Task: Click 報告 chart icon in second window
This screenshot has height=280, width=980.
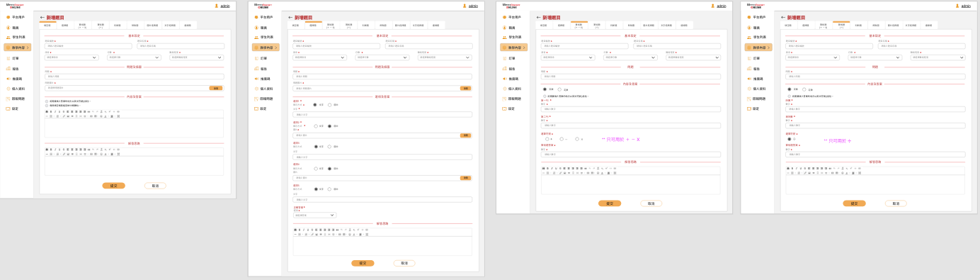Action: point(256,69)
